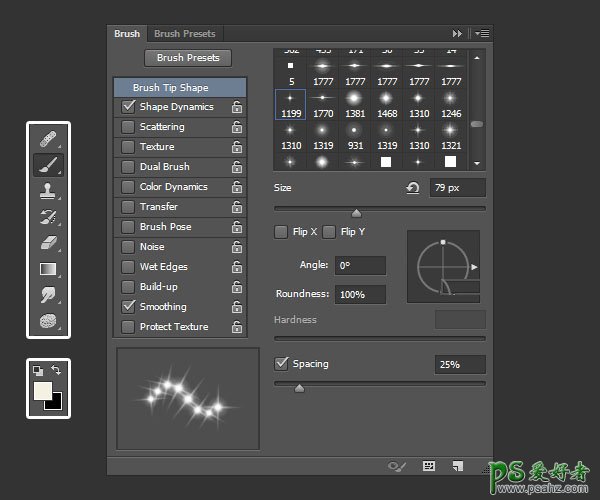Disable the Smoothing checkbox
Screen dimensions: 600x500
pos(128,307)
